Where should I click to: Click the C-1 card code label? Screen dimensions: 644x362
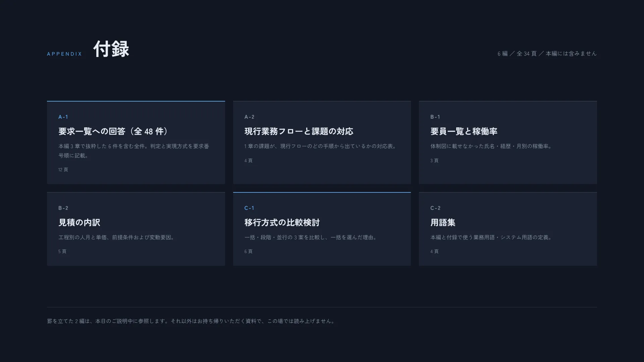[249, 208]
